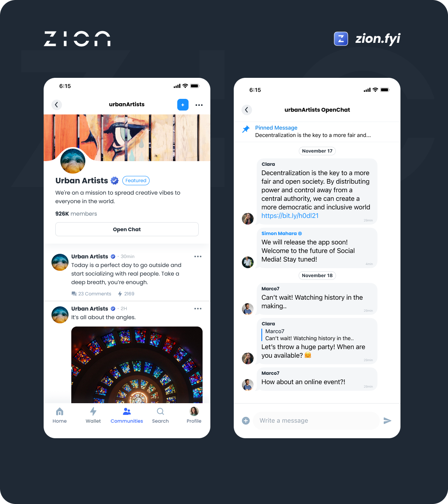Tap the send arrow in the chat
Viewport: 448px width, 504px height.
[387, 421]
